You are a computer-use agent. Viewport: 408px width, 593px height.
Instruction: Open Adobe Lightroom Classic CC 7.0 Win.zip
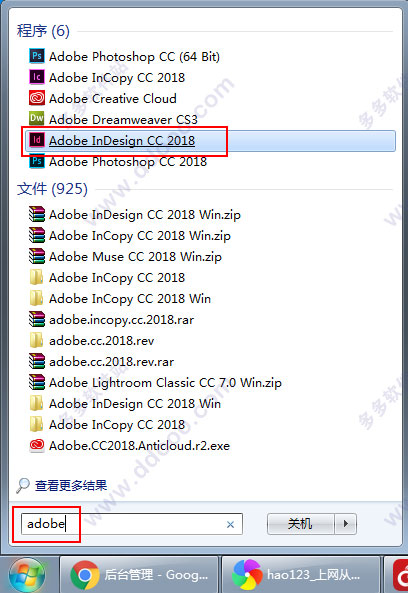[x=155, y=383]
